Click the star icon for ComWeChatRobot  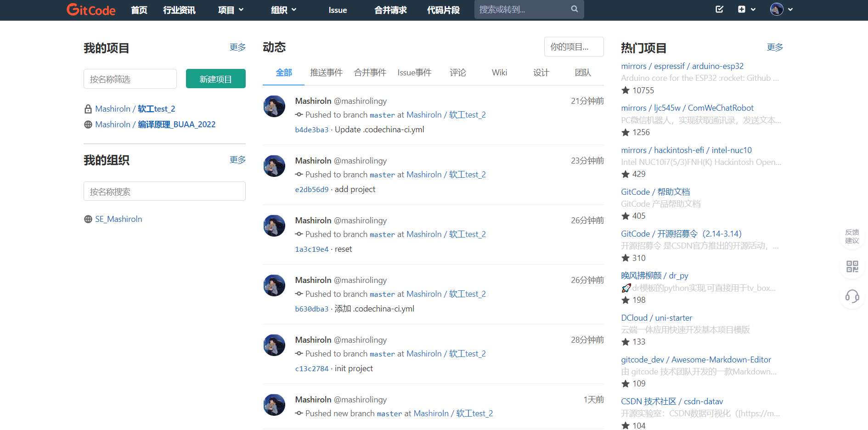click(626, 132)
